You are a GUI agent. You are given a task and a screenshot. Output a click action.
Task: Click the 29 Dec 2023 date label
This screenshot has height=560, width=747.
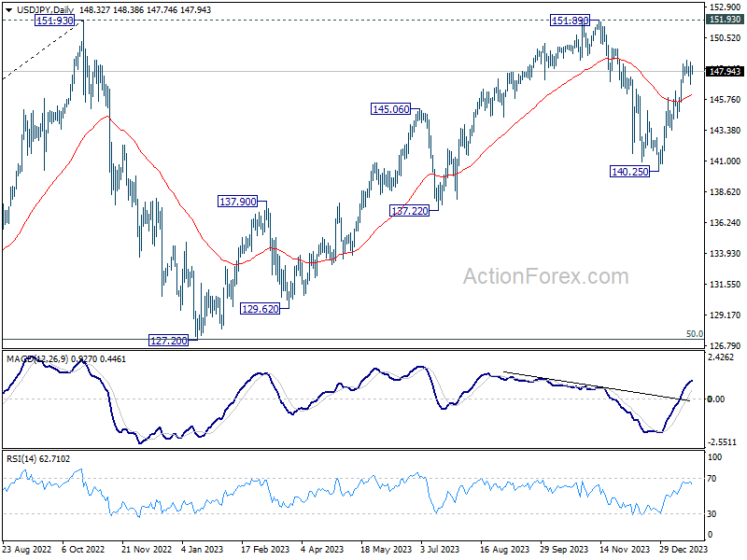684,549
